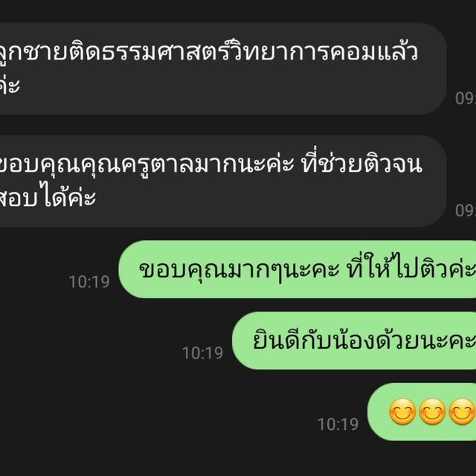The image size is (476, 476).
Task: Click empty chat background below the emoji message
Action: point(238,458)
